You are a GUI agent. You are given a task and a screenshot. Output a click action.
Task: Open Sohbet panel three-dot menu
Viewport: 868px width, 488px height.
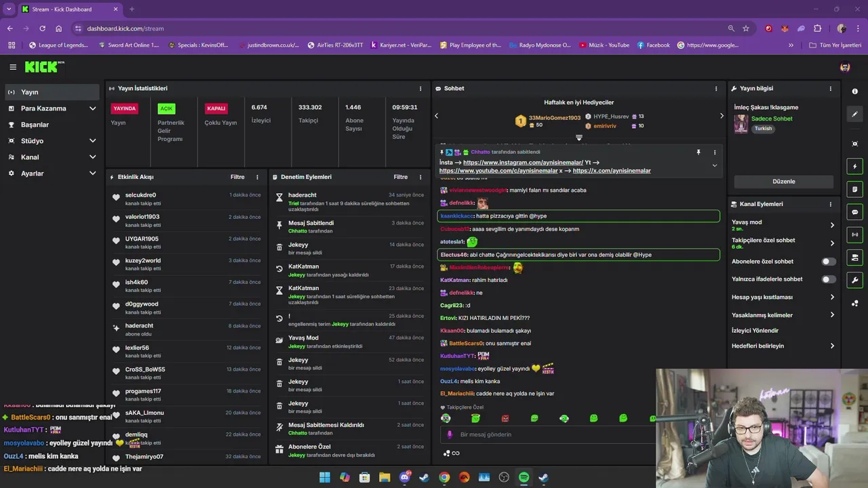coord(716,89)
